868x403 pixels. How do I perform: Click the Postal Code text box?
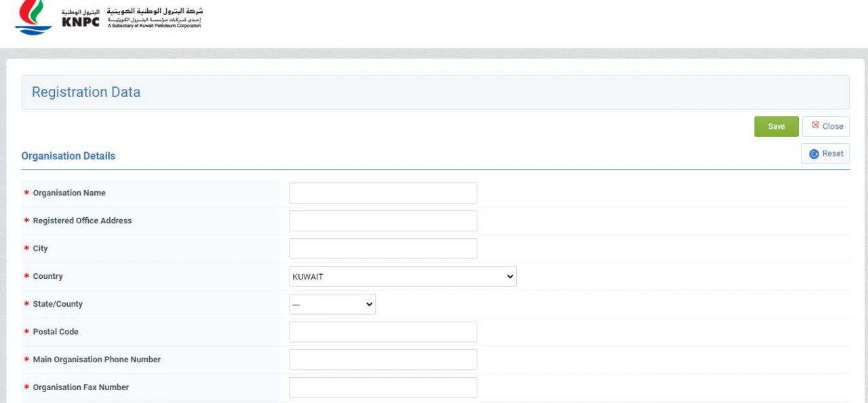382,332
